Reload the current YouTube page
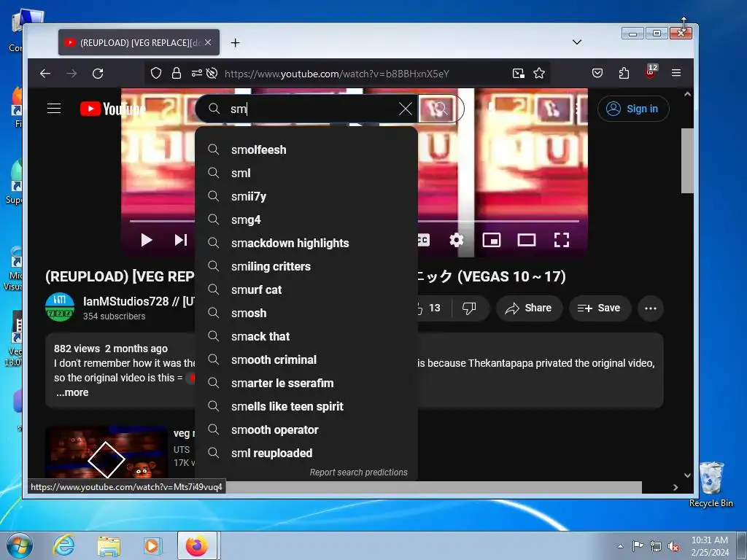Screen dimensions: 747x560 tap(98, 74)
